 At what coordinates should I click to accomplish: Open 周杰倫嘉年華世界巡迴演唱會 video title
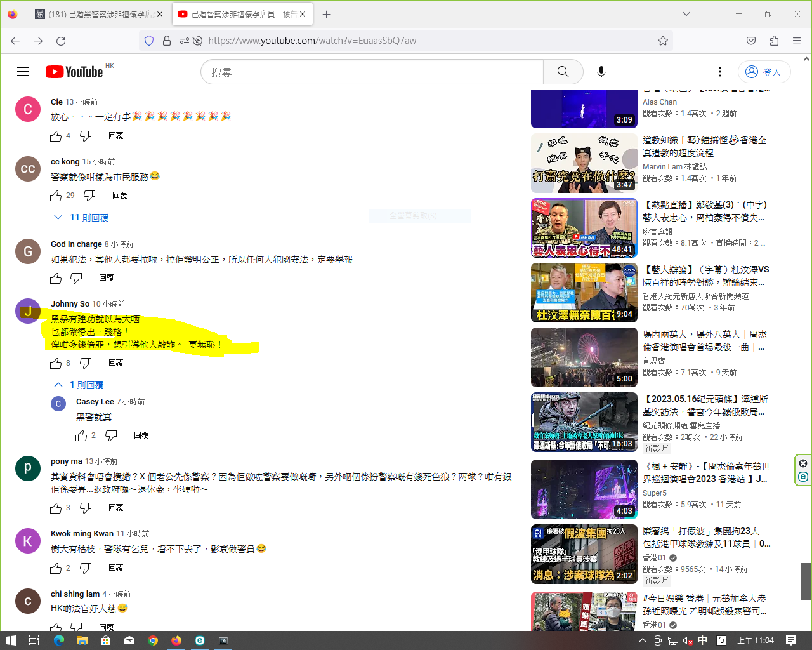pos(706,473)
